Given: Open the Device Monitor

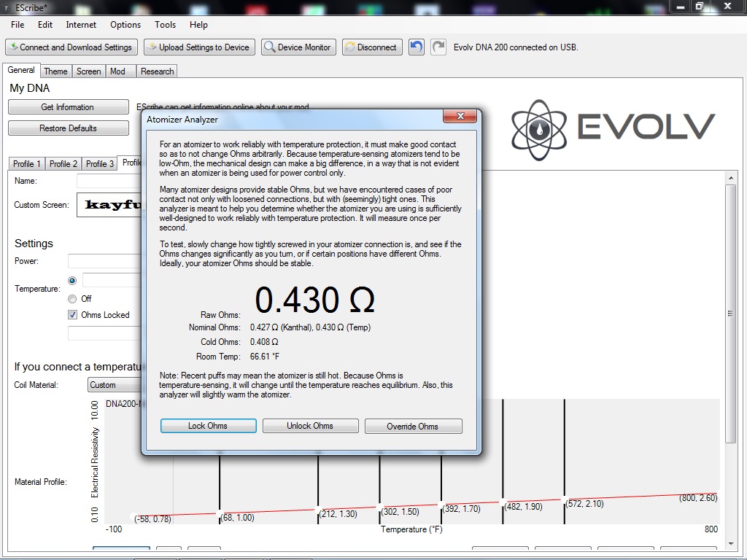Looking at the screenshot, I should [x=298, y=47].
